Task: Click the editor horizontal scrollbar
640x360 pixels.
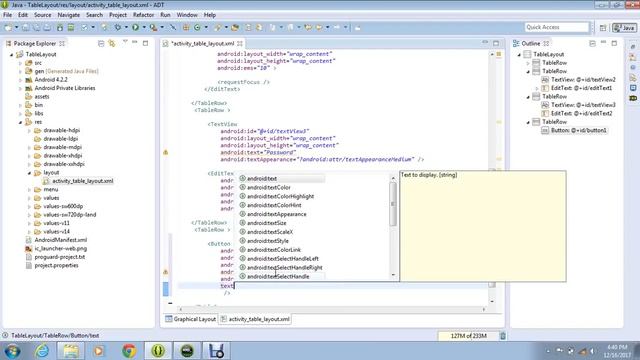Action: 331,309
